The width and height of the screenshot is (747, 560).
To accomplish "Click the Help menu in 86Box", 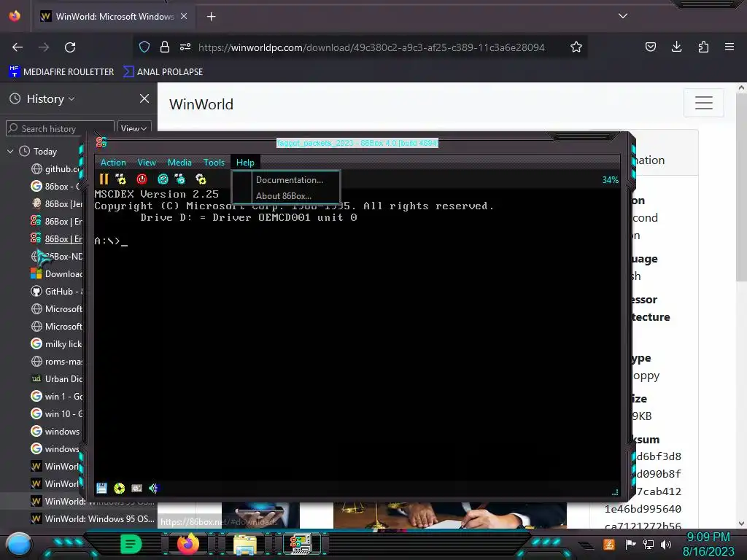I will click(245, 163).
